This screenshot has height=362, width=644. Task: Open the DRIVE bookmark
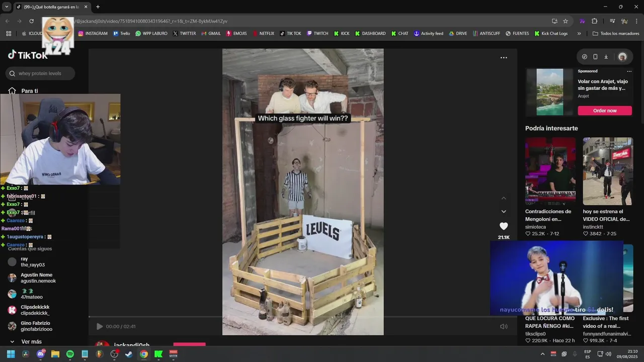(458, 34)
